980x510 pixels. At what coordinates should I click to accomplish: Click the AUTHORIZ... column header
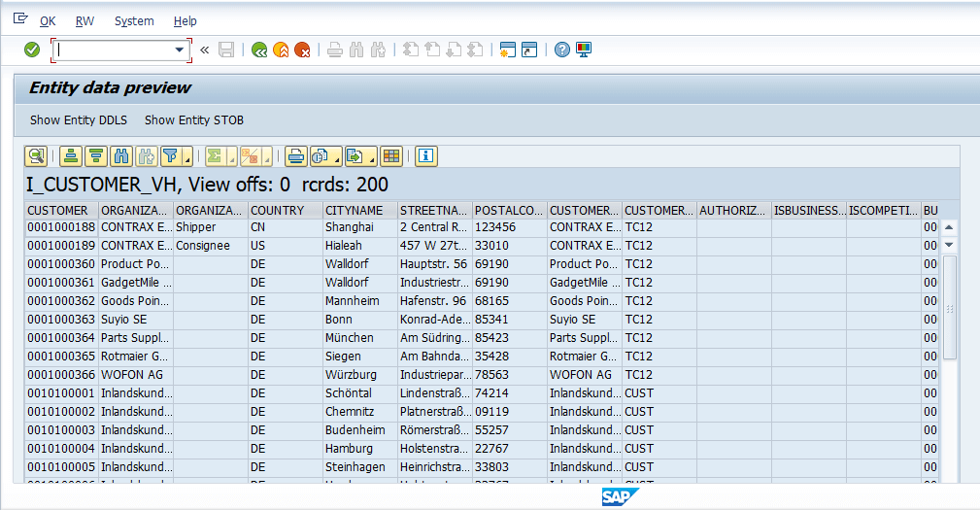point(733,211)
